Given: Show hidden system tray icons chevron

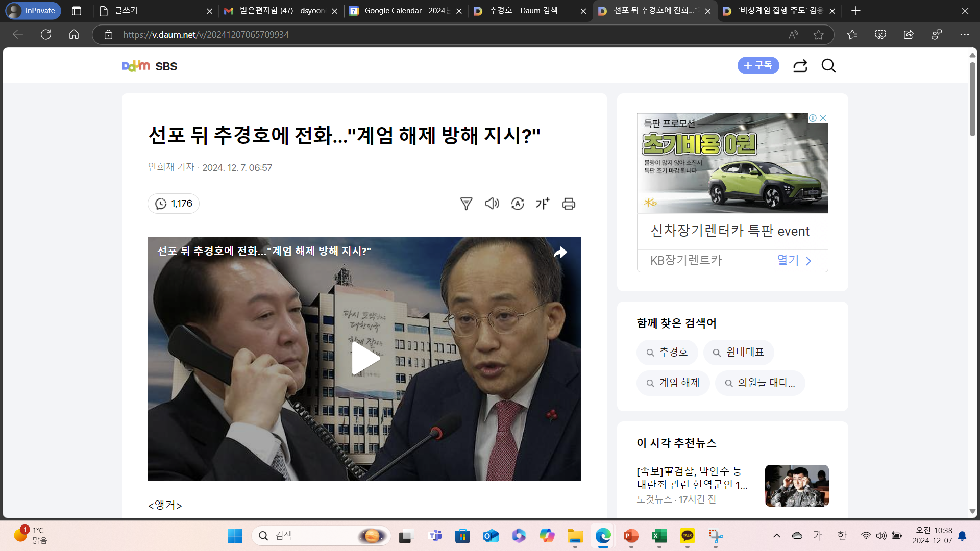Looking at the screenshot, I should coord(776,535).
